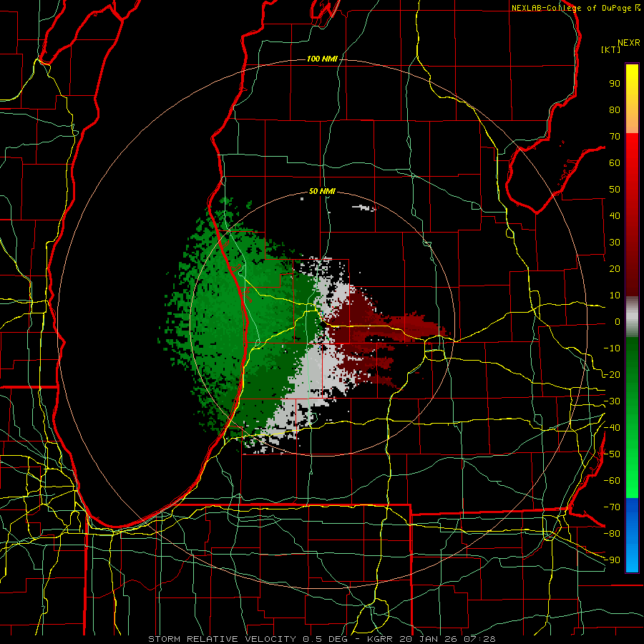Click the 40 value on the velocity scale
Screen dimensions: 644x644
coord(615,216)
